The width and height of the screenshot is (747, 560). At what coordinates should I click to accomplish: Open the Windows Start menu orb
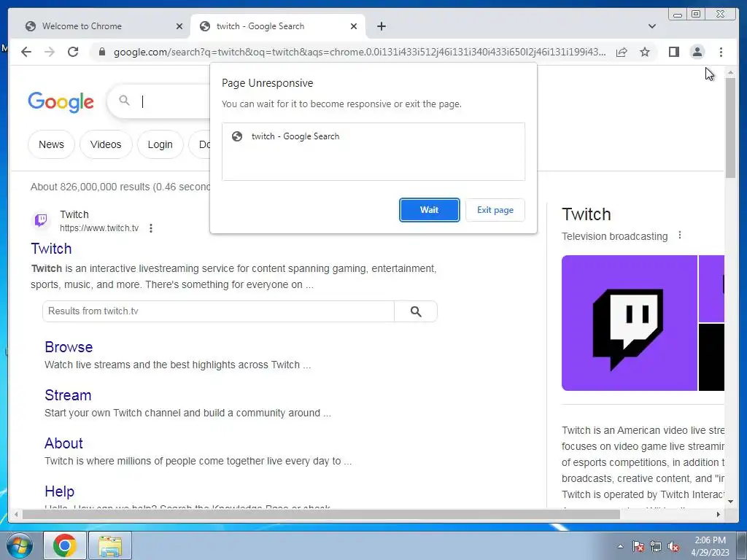tap(19, 545)
